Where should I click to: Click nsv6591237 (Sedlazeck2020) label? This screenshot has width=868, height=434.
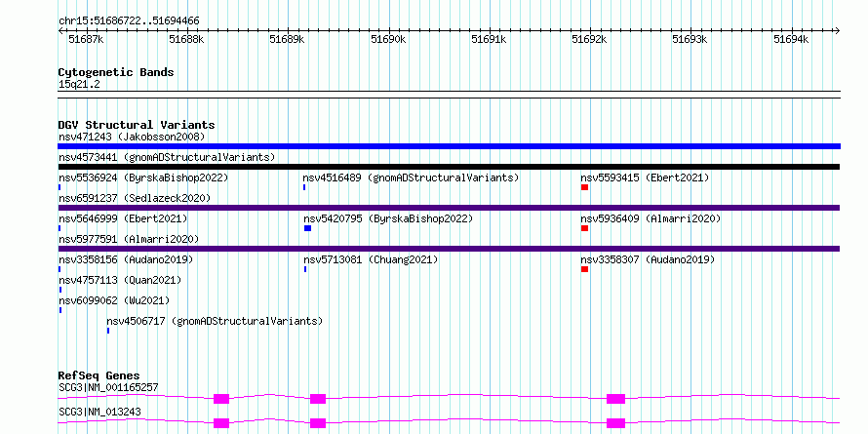pos(135,198)
